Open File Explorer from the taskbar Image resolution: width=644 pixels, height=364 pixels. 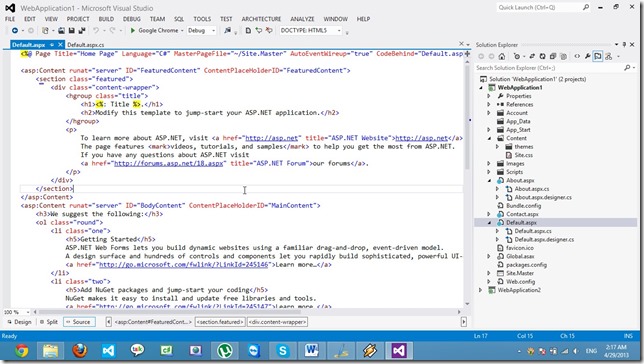pyautogui.click(x=51, y=351)
